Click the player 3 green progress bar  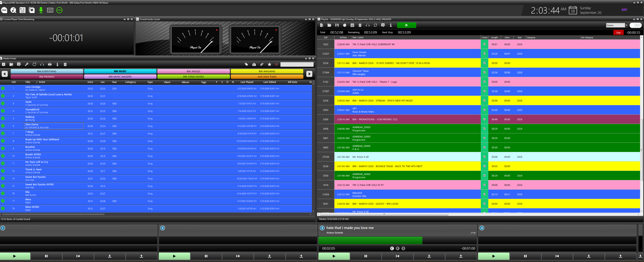[370, 240]
